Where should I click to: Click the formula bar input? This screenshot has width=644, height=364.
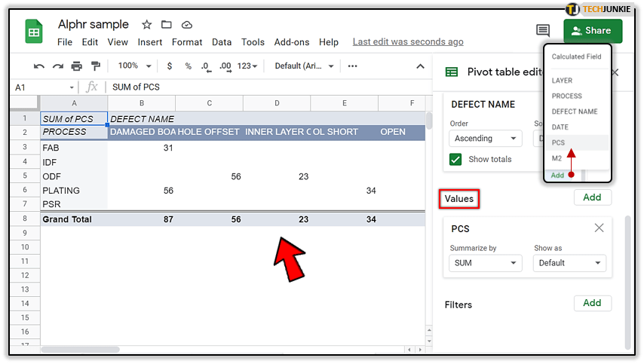[x=264, y=87]
